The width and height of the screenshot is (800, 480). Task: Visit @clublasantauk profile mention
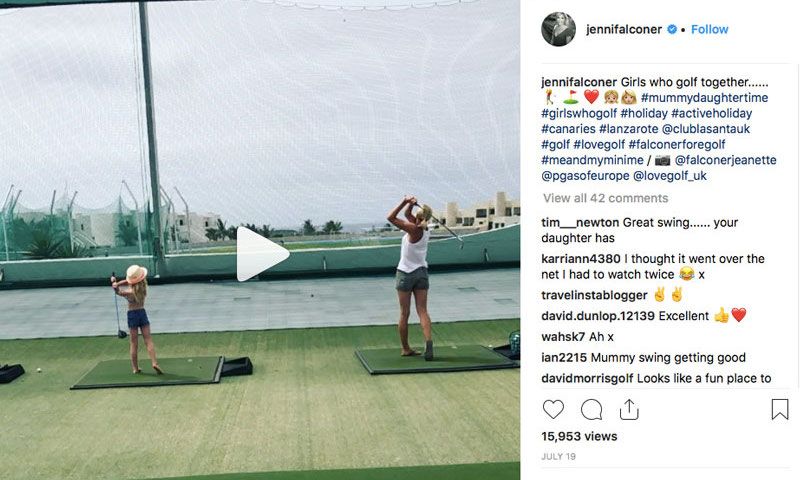(x=706, y=129)
